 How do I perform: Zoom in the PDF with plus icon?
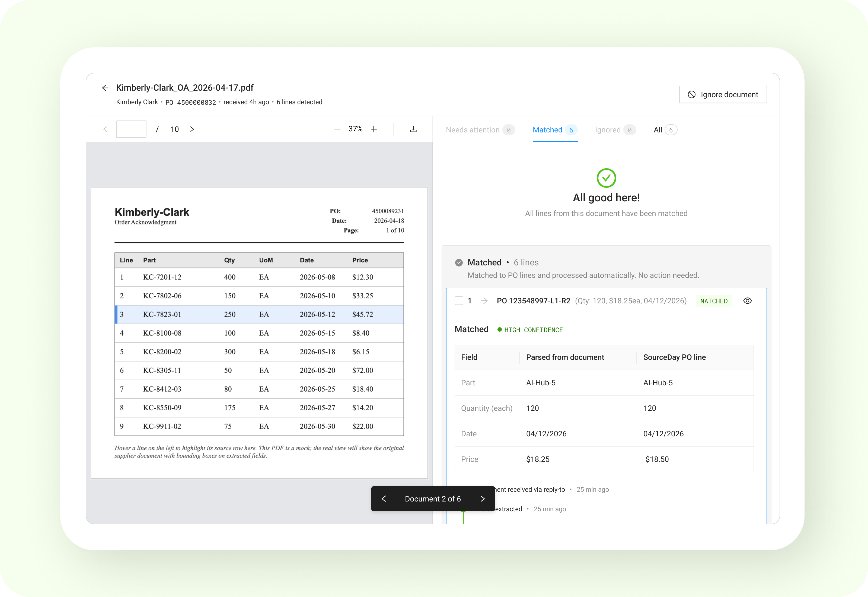click(x=374, y=129)
